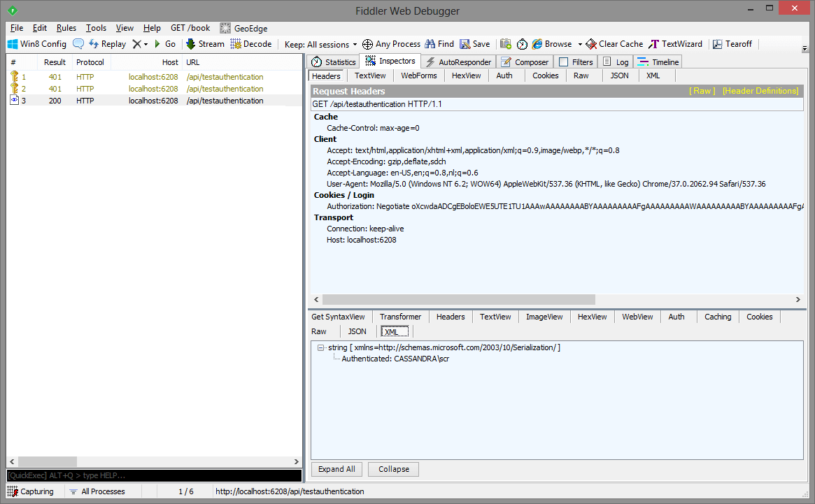
Task: Click Clear Cache toolbar icon
Action: click(614, 44)
